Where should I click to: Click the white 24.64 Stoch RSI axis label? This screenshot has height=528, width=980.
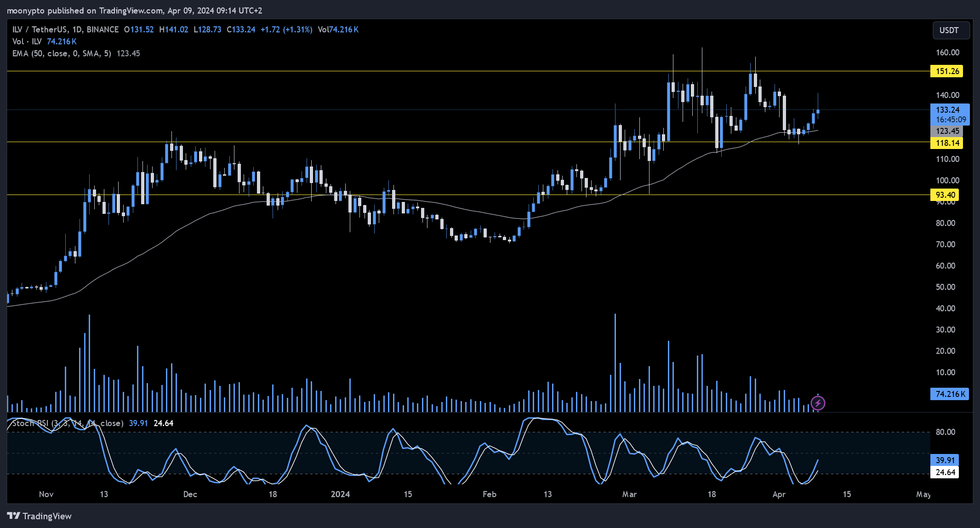click(945, 472)
